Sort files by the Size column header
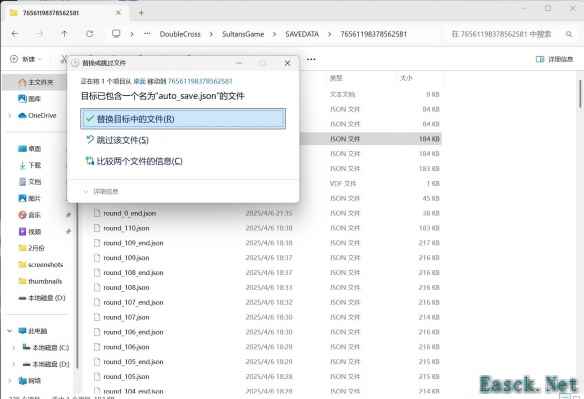 pos(406,78)
